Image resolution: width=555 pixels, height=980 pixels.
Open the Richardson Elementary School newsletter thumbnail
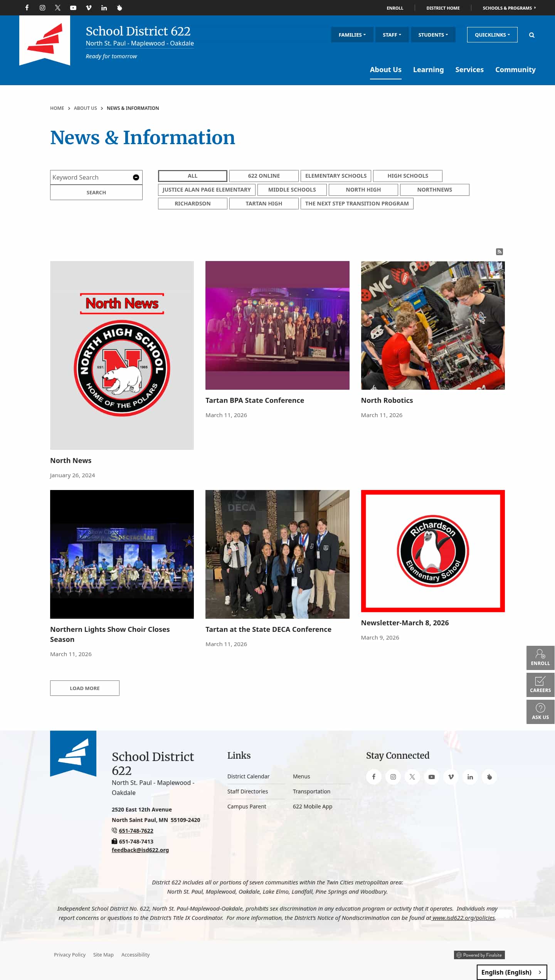433,551
